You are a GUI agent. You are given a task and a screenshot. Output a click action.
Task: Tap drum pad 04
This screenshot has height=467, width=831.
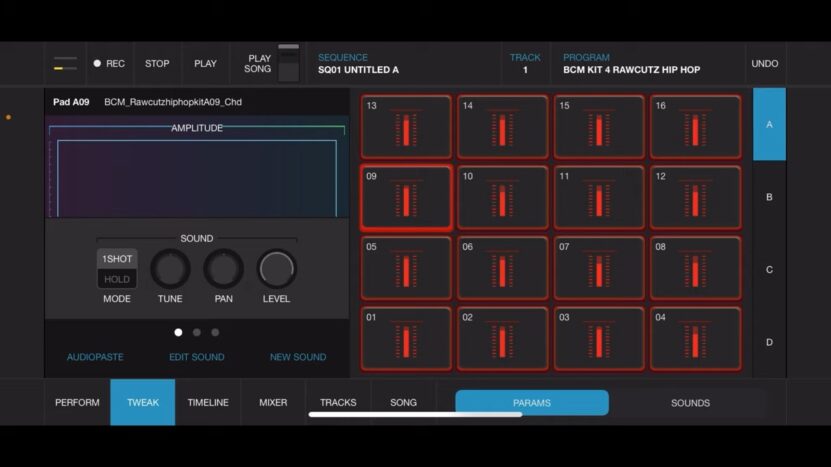click(695, 339)
